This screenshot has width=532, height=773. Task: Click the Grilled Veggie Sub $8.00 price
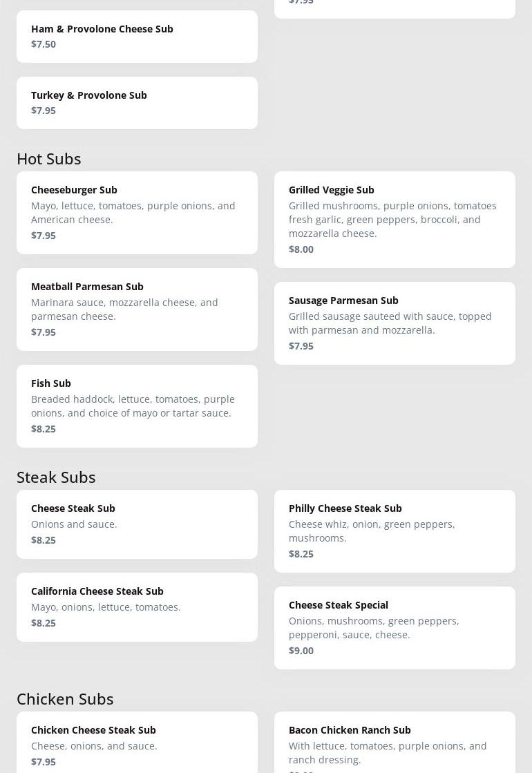click(x=301, y=249)
